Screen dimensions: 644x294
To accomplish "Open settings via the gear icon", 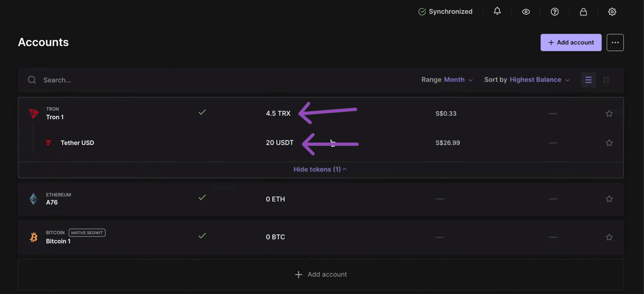I will (x=612, y=12).
